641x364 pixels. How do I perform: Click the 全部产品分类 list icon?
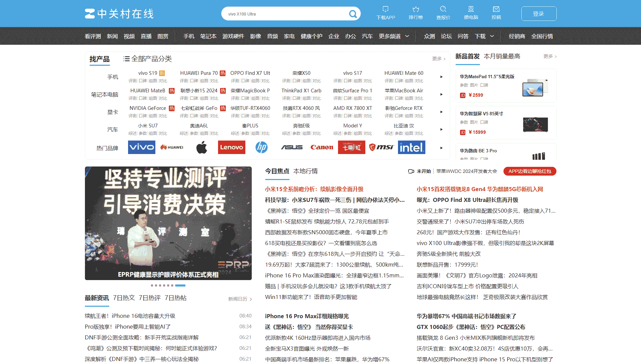pos(126,59)
